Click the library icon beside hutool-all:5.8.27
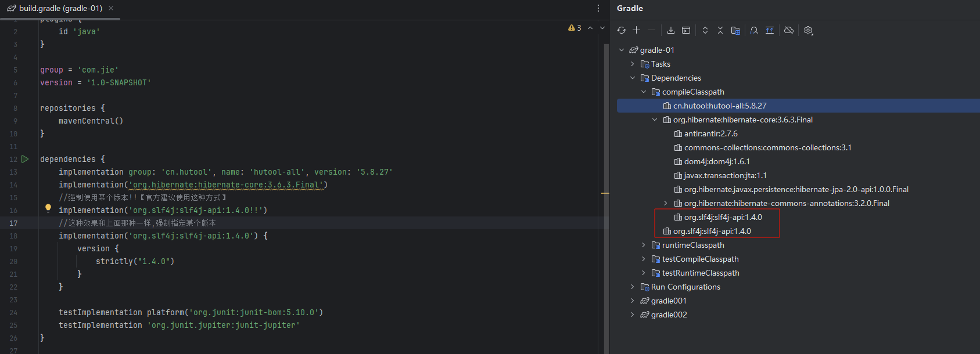Image resolution: width=980 pixels, height=354 pixels. [667, 106]
